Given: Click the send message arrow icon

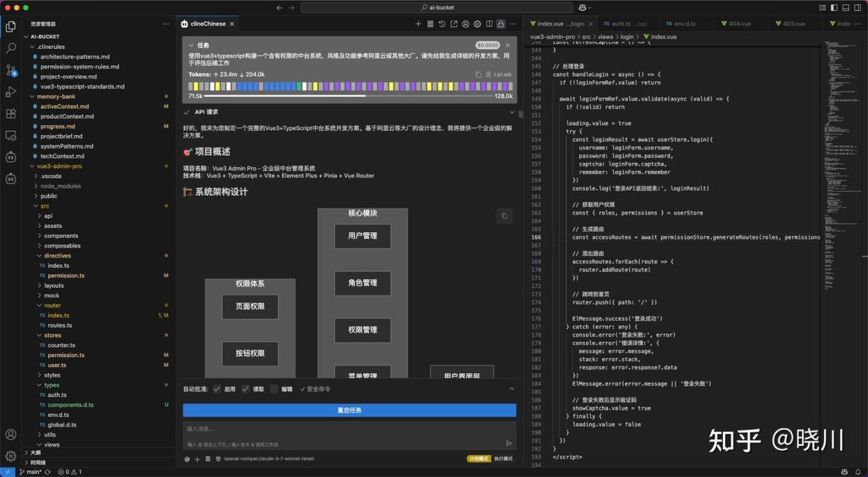Looking at the screenshot, I should tap(509, 443).
